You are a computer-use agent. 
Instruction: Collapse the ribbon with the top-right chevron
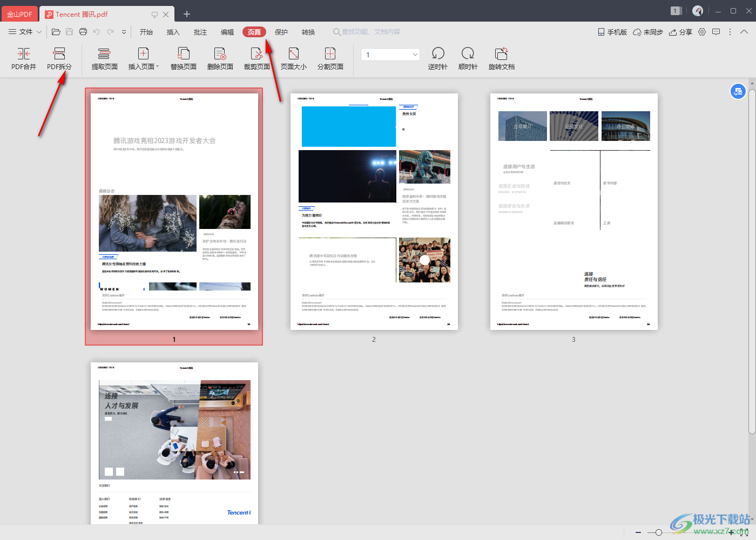[744, 32]
